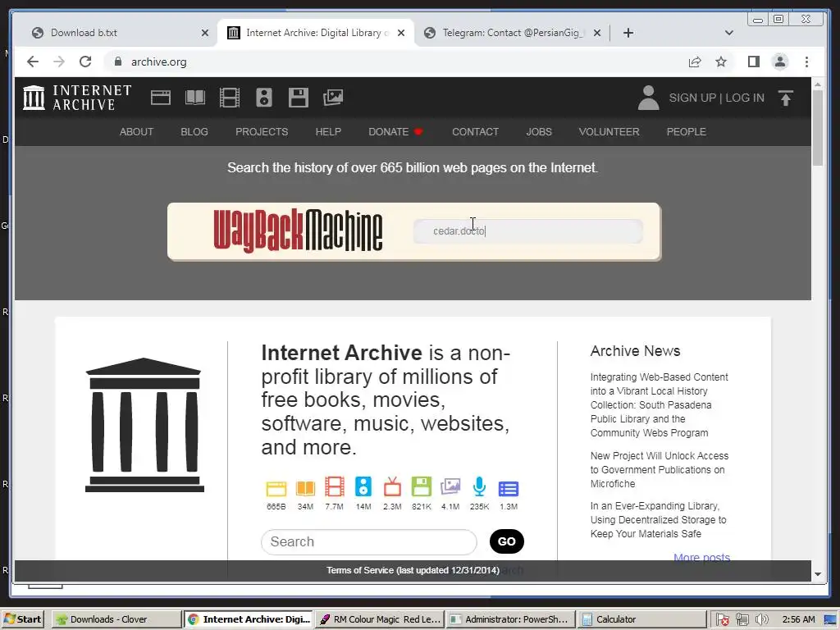Select the Internet Archive browser tab
This screenshot has height=630, width=840.
315,33
